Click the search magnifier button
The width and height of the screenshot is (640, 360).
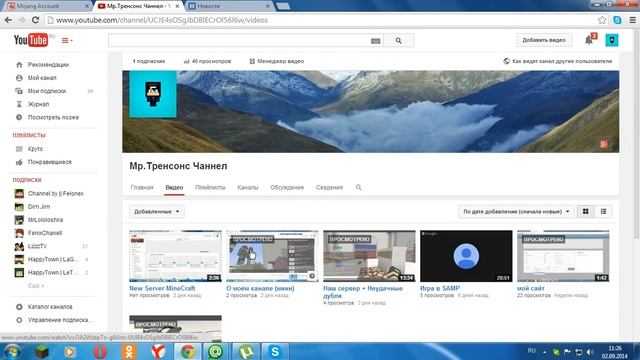pos(398,40)
